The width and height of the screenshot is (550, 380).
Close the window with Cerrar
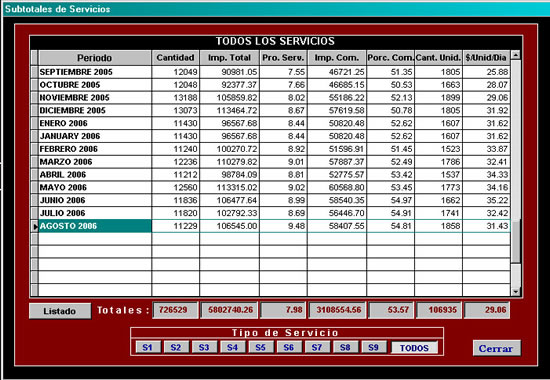pos(496,348)
